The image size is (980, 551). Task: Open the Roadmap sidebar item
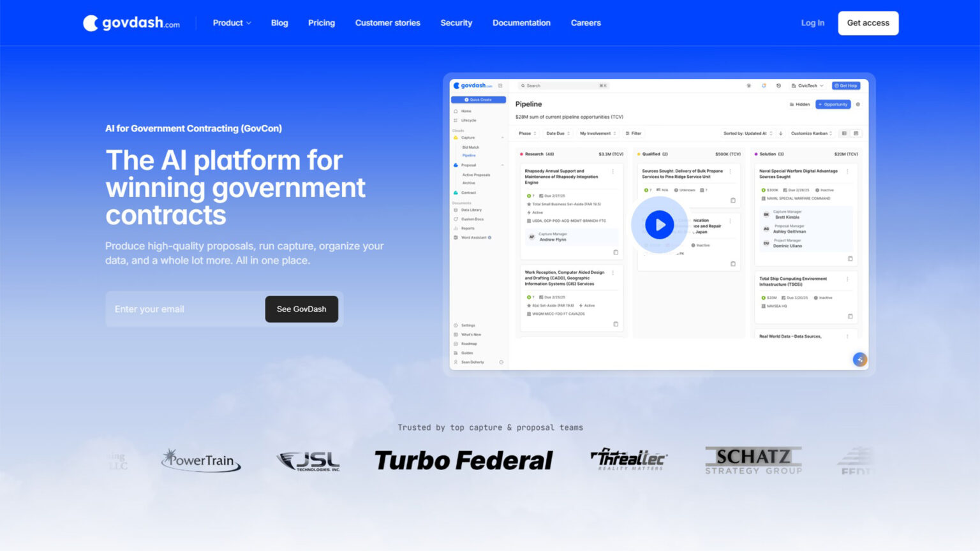468,344
